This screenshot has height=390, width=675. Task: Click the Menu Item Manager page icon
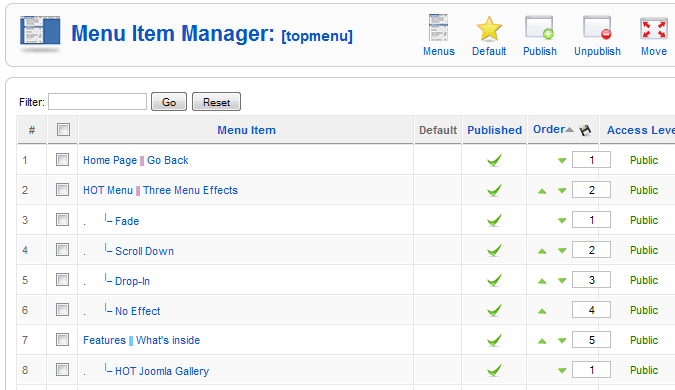40,34
